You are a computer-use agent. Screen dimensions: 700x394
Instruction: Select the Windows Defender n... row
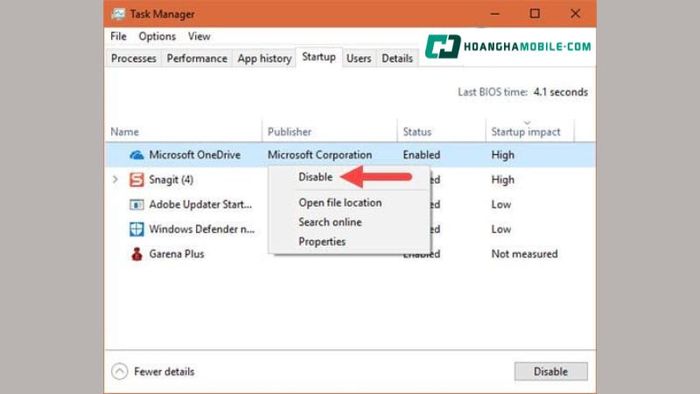coord(202,229)
